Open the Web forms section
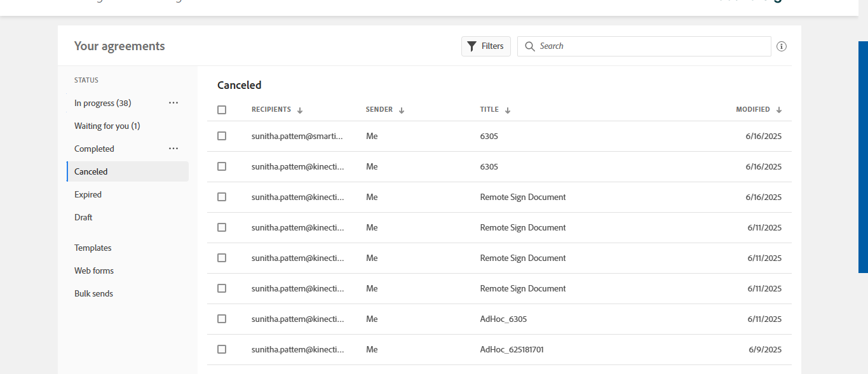Image resolution: width=868 pixels, height=374 pixels. point(94,270)
